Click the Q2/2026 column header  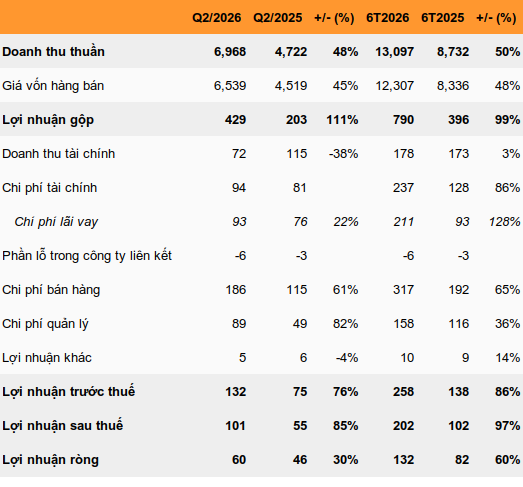(216, 18)
